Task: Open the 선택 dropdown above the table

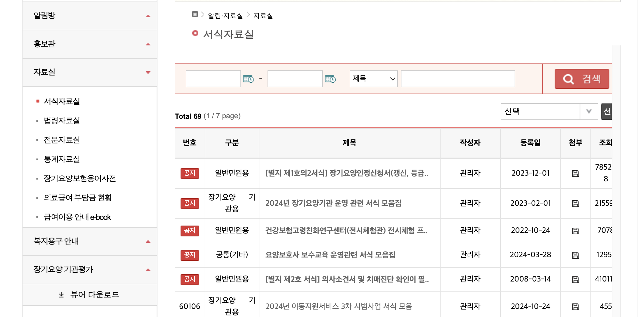Action: (x=549, y=111)
